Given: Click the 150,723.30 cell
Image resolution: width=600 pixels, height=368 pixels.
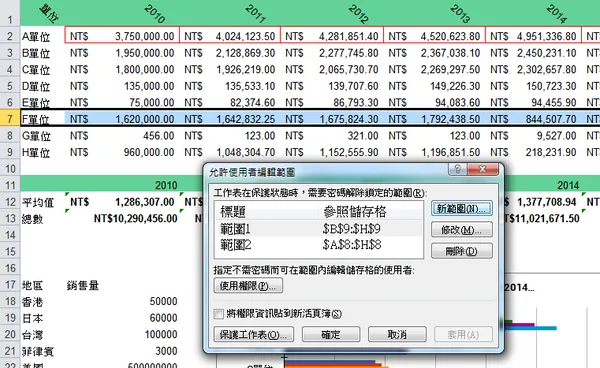Looking at the screenshot, I should pos(533,86).
